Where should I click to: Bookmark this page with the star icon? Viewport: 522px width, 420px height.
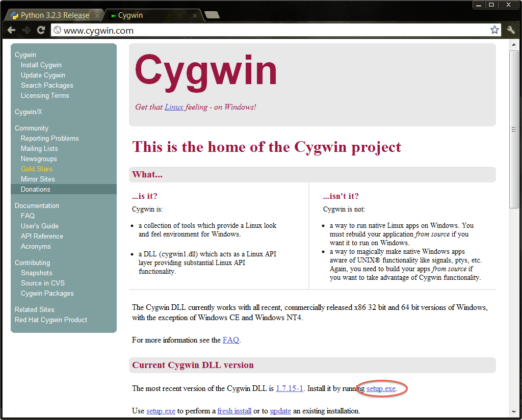pyautogui.click(x=494, y=30)
